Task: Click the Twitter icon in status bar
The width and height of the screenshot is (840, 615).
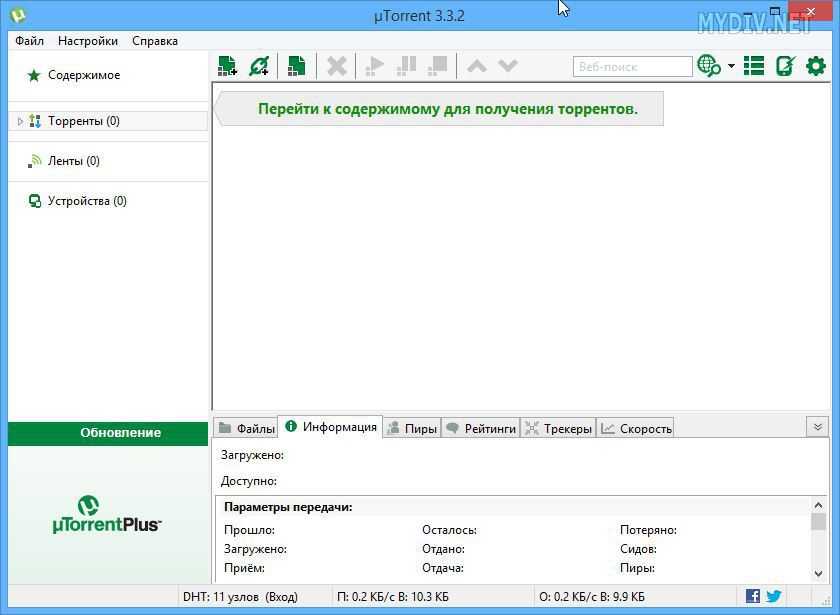Action: (x=774, y=596)
